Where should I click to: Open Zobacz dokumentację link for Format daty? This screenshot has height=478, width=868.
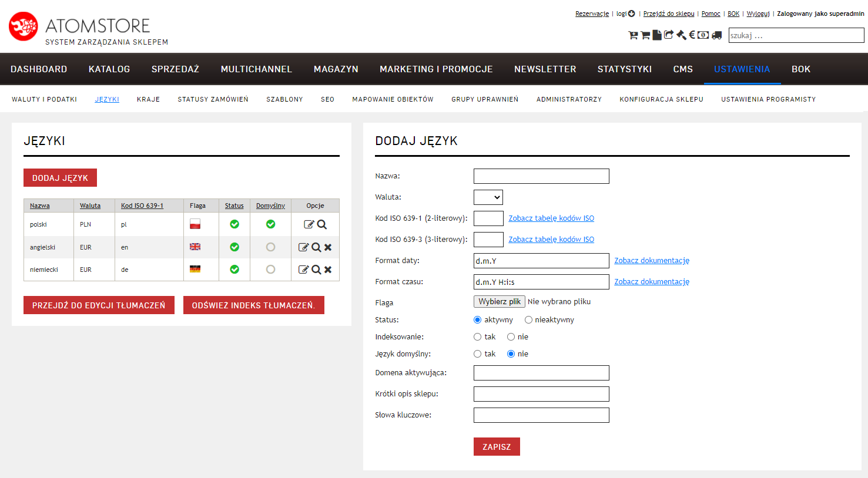652,261
